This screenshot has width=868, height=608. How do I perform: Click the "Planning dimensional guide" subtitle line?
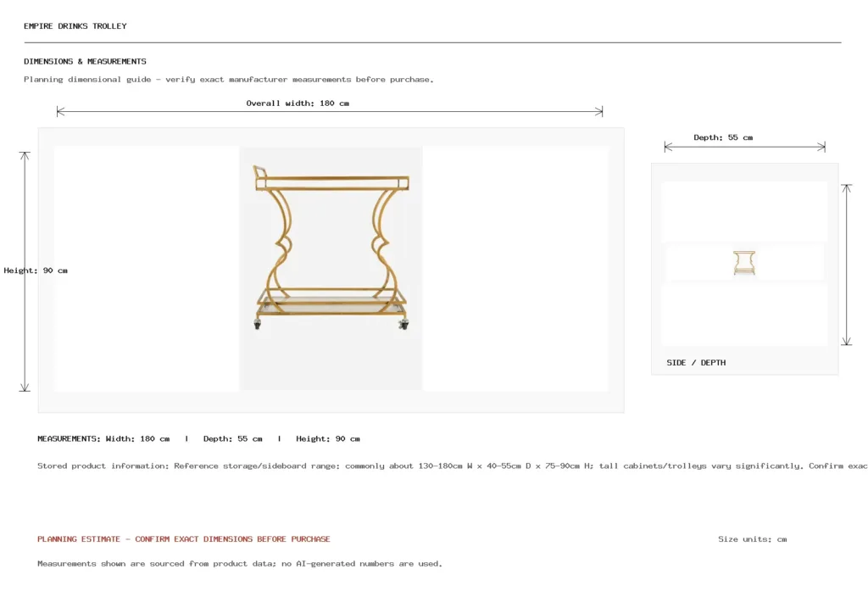click(229, 79)
